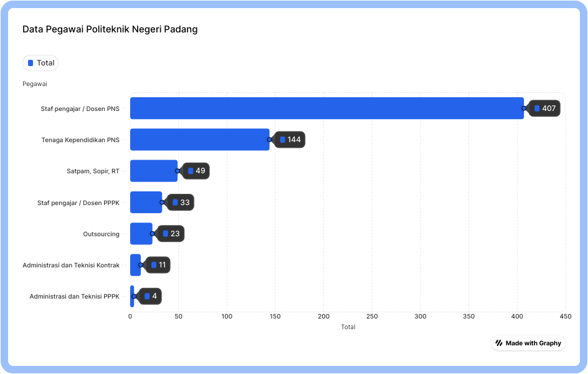Click the blue marker inside the 407 label

point(536,108)
